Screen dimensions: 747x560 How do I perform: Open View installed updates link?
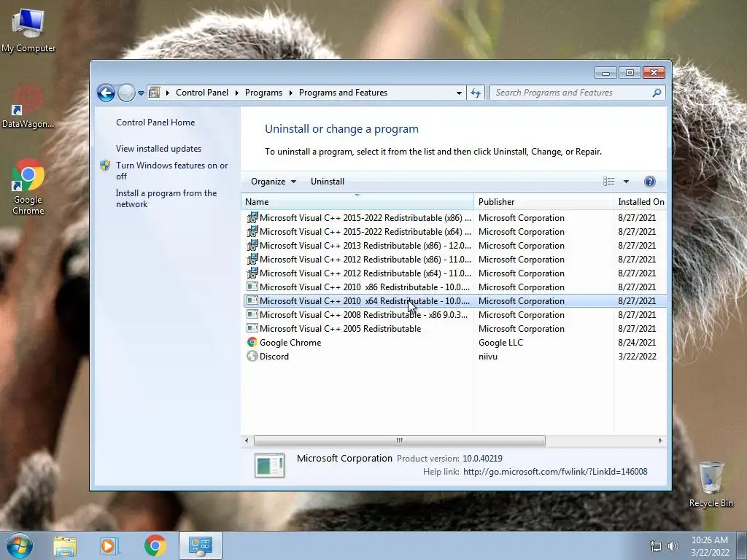pos(158,149)
